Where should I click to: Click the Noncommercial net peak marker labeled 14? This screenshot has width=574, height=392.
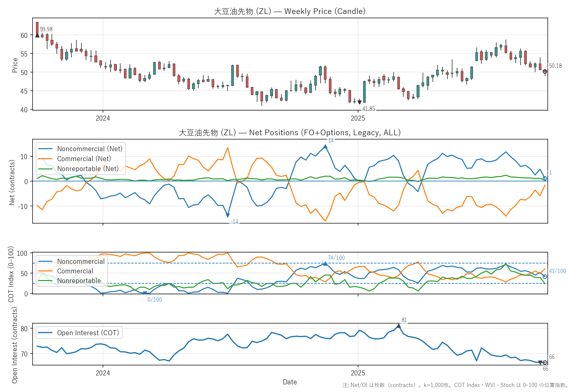325,147
